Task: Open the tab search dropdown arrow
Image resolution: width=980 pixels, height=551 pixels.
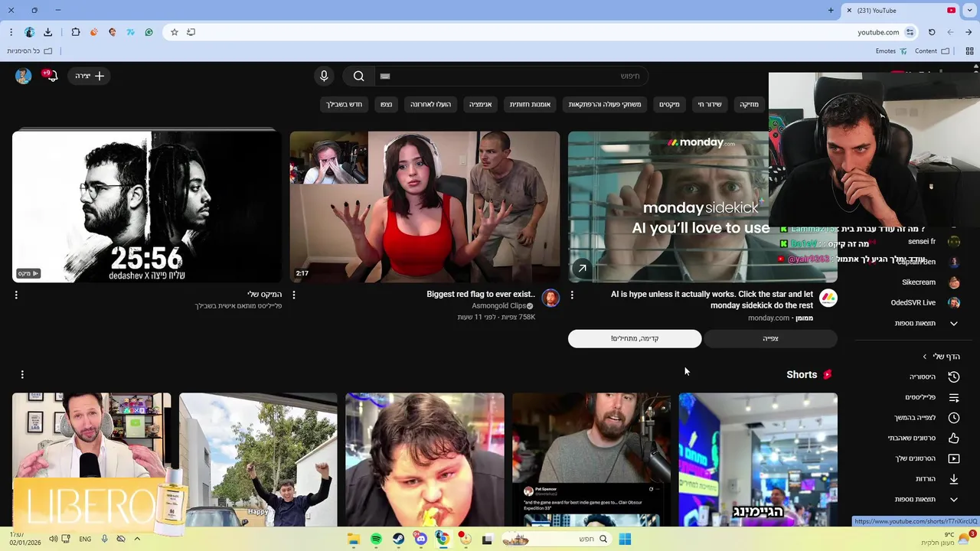Action: (x=969, y=11)
